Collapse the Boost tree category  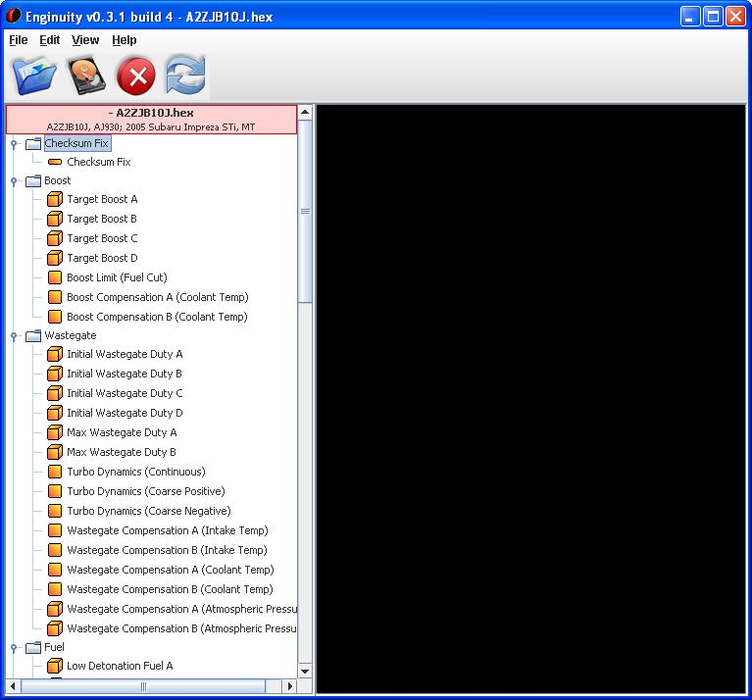14,181
